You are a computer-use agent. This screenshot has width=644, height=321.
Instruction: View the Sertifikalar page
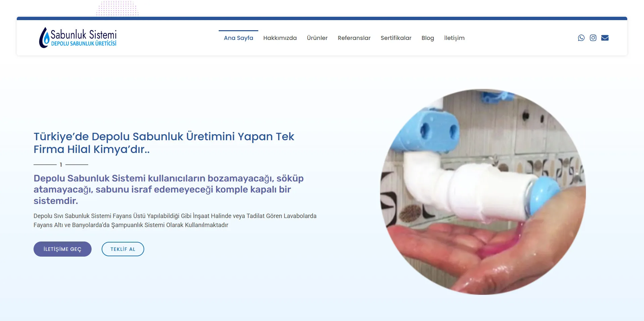396,38
